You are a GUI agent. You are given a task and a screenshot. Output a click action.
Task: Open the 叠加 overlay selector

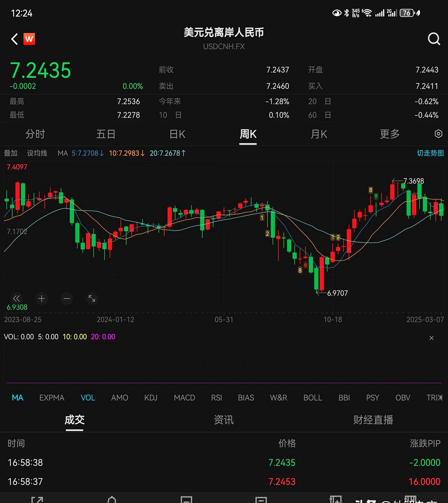[10, 153]
